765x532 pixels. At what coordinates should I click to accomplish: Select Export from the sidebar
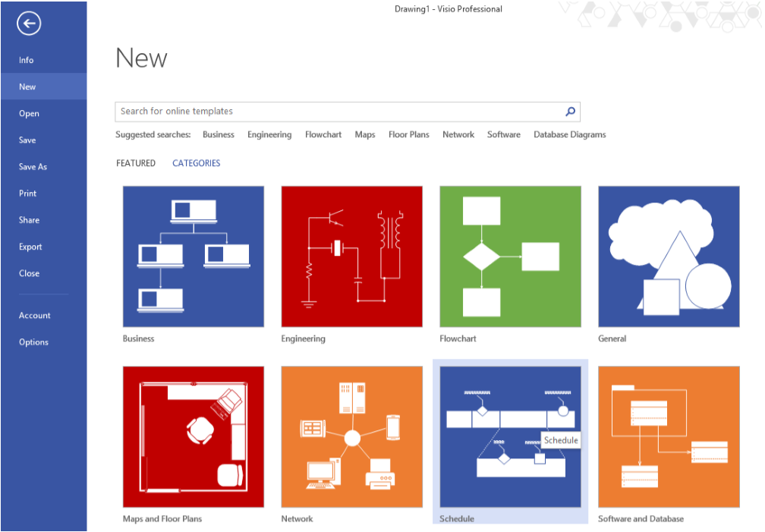point(30,247)
